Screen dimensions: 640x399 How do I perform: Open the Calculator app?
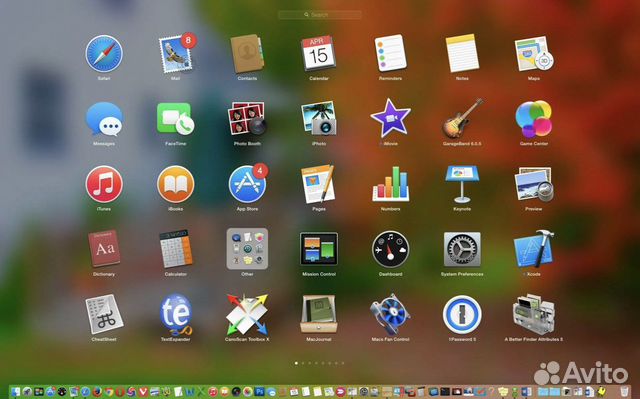176,249
